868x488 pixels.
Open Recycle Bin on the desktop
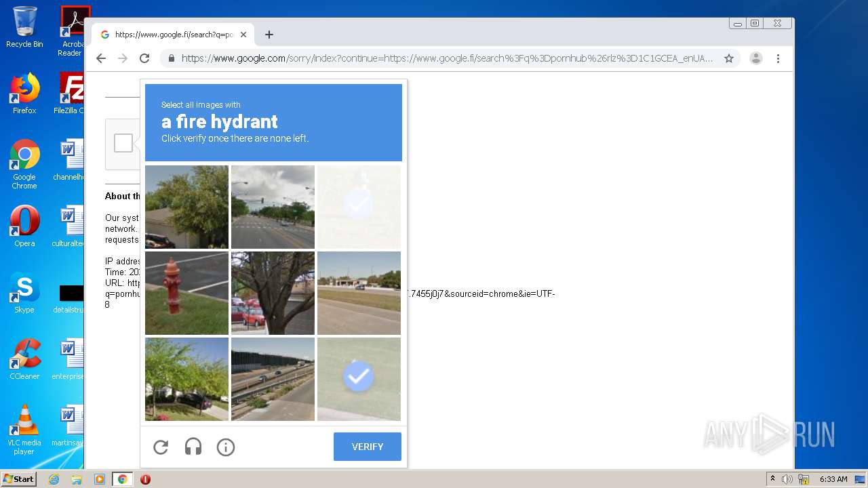[x=24, y=27]
